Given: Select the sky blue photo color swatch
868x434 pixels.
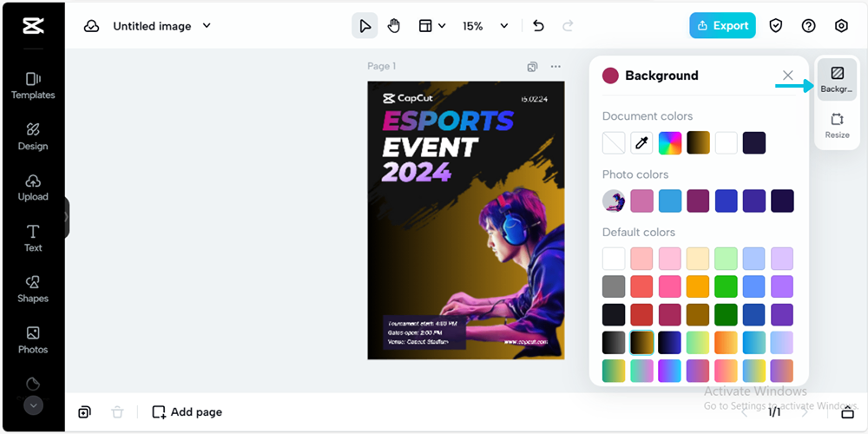Looking at the screenshot, I should coord(670,201).
